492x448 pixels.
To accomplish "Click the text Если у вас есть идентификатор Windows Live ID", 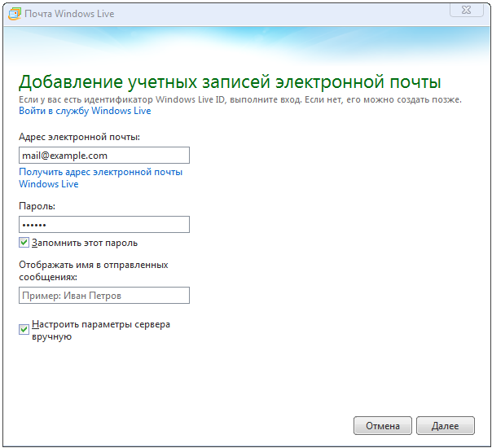I will pos(121,99).
